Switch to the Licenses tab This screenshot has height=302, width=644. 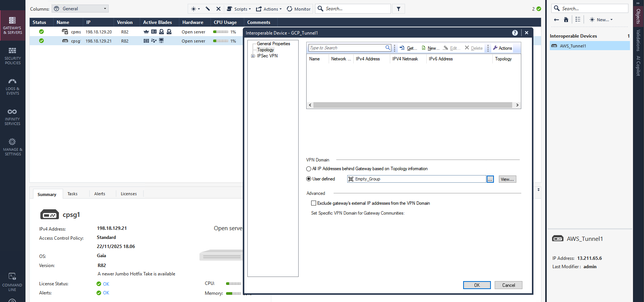(x=128, y=194)
